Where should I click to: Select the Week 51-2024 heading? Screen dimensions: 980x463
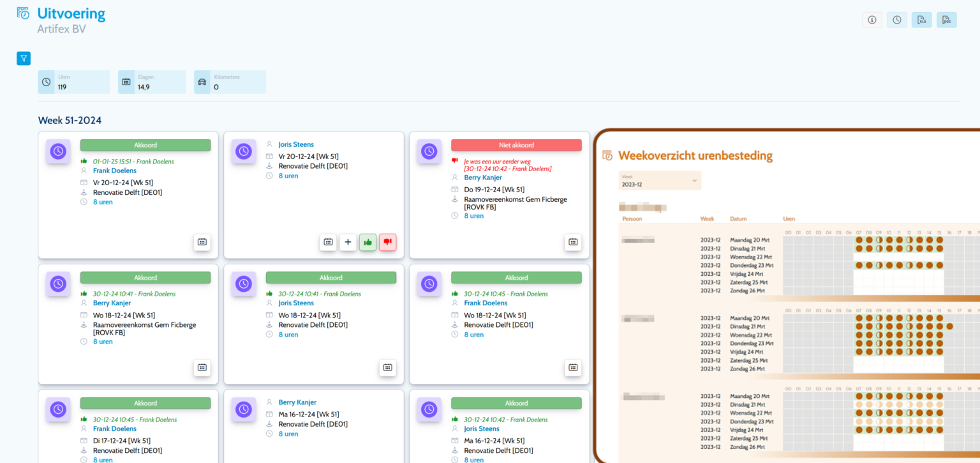(x=70, y=120)
